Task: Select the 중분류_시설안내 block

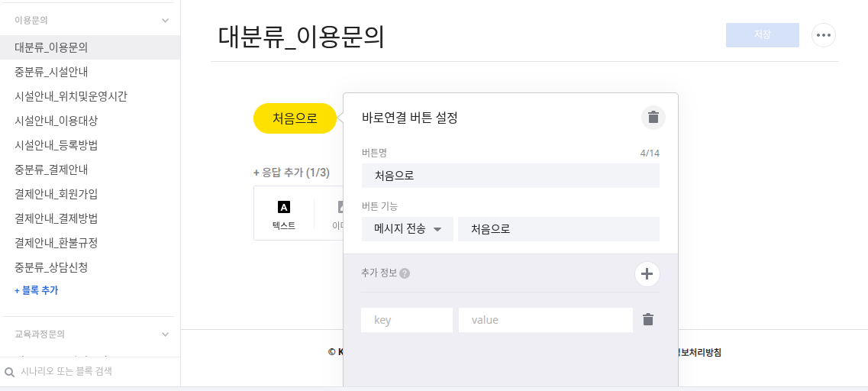Action: tap(51, 72)
